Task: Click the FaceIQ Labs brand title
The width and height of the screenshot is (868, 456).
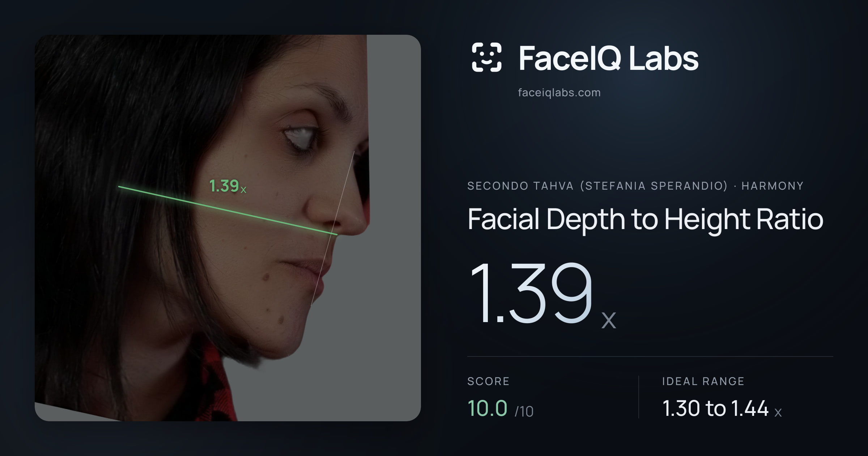Action: click(x=608, y=58)
